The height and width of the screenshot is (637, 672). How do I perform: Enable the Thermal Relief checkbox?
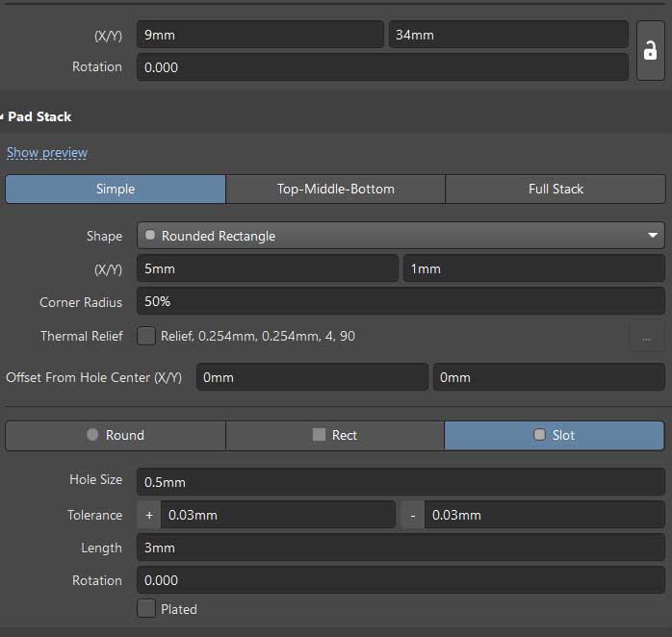pos(146,336)
